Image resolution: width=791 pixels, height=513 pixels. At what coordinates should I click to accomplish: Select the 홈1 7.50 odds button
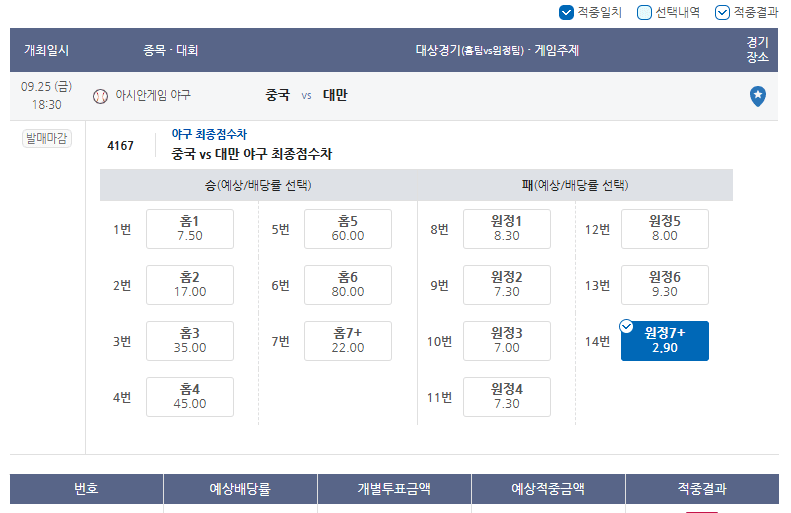click(190, 229)
